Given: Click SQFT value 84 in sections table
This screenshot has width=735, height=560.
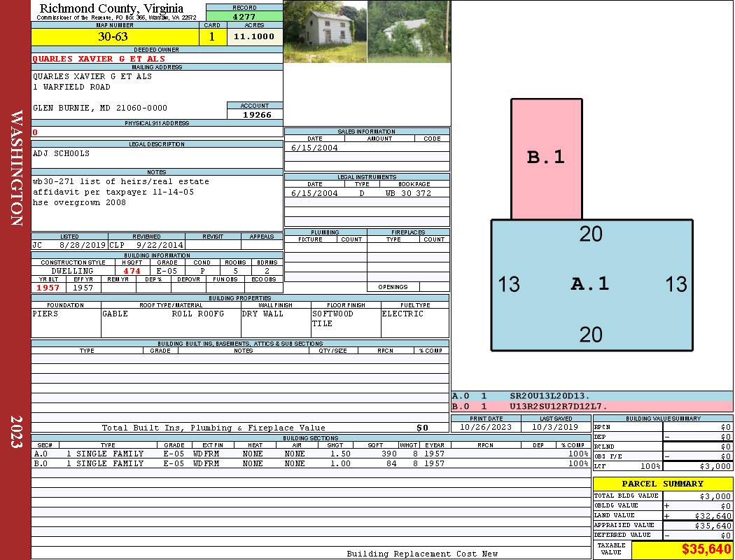Looking at the screenshot, I should coord(391,463).
